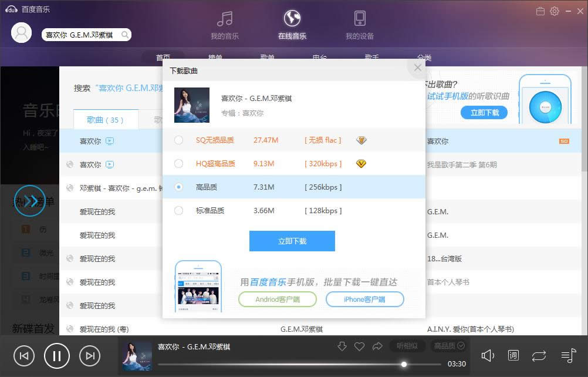
Task: Favorite the playing song with the heart icon
Action: point(360,346)
